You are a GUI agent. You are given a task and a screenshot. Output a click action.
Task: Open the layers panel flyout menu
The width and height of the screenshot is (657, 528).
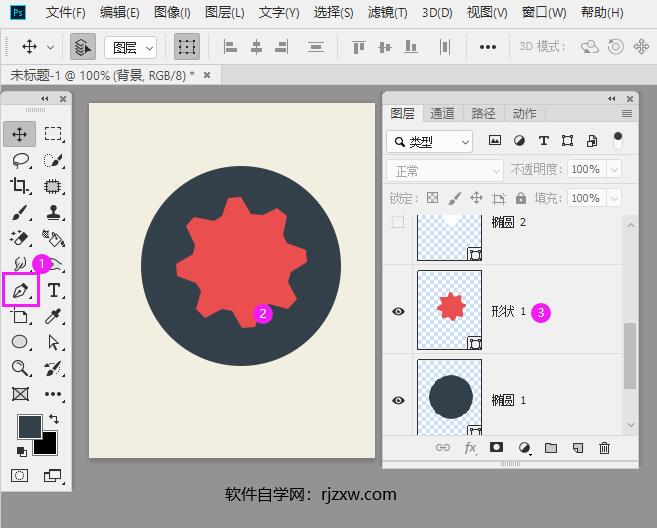[627, 114]
